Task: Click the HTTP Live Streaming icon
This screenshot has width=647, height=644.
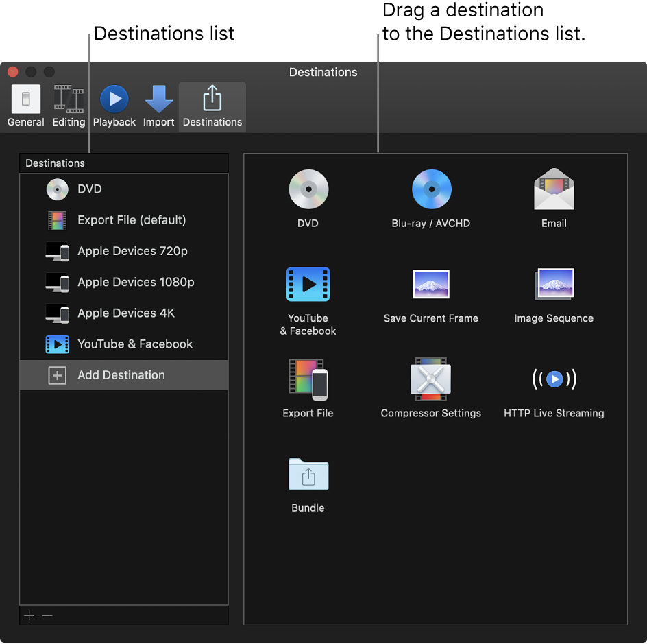Action: 554,379
